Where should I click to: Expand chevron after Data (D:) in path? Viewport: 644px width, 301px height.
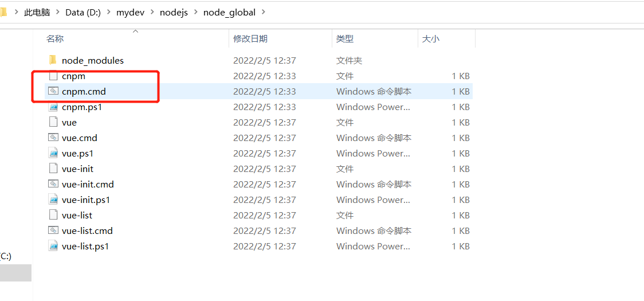(x=109, y=13)
